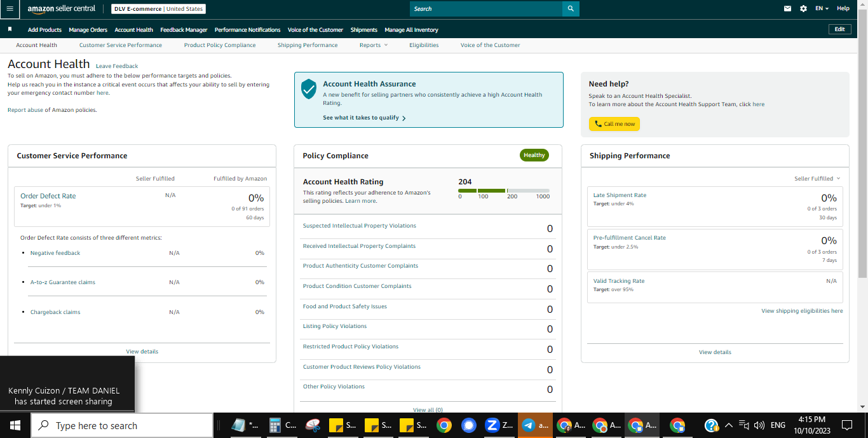The width and height of the screenshot is (868, 438).
Task: View details of Customer Service Performance
Action: (x=142, y=352)
